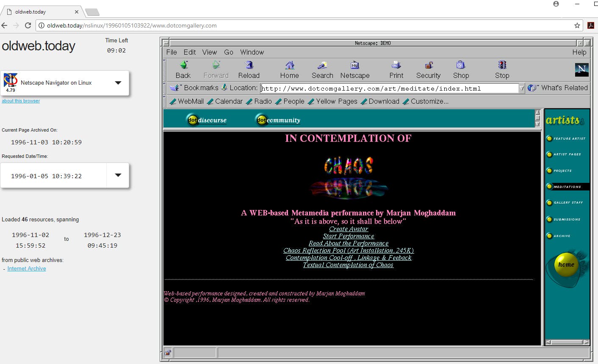
Task: Expand the Location URL history dropdown arrow
Action: (522, 88)
